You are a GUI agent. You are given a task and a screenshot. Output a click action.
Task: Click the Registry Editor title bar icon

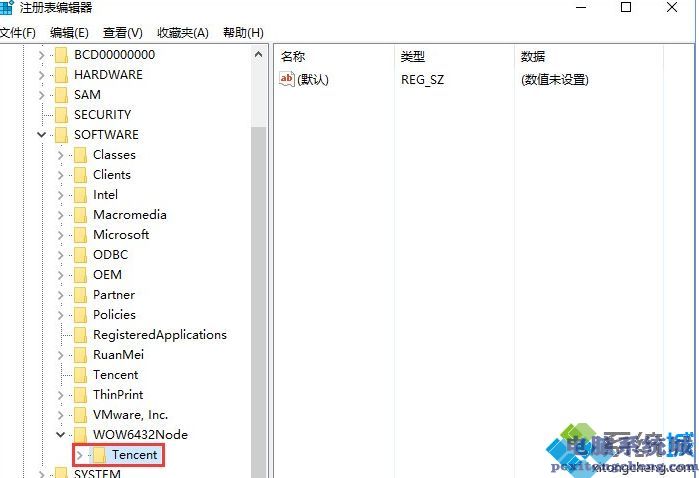point(7,7)
